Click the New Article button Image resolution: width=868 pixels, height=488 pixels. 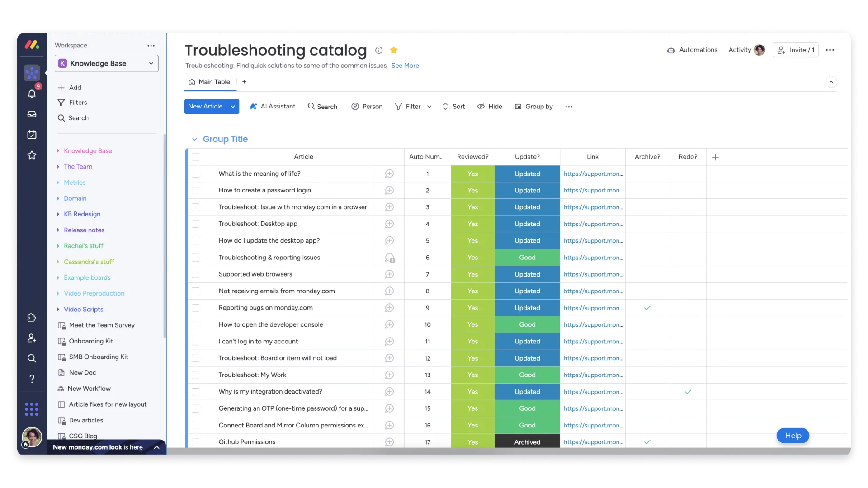[x=206, y=106]
